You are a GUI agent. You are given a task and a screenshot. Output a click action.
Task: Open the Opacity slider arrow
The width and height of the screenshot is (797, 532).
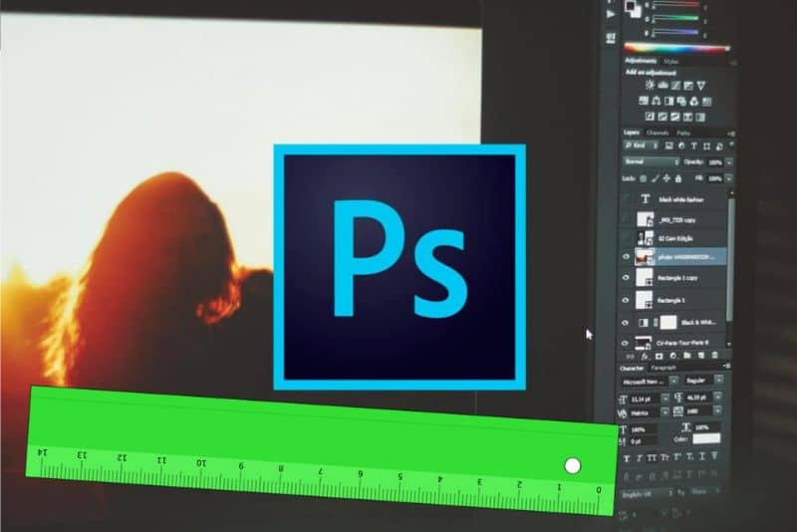click(x=729, y=162)
